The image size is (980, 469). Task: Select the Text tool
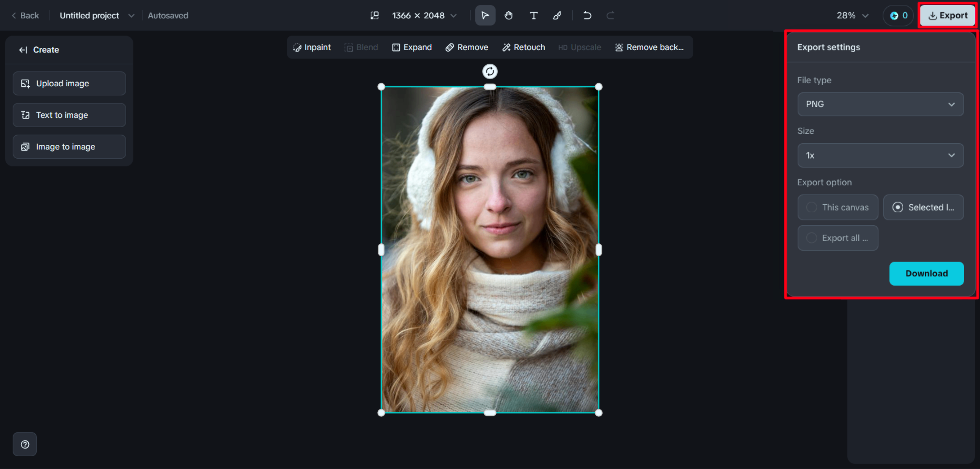(x=534, y=16)
